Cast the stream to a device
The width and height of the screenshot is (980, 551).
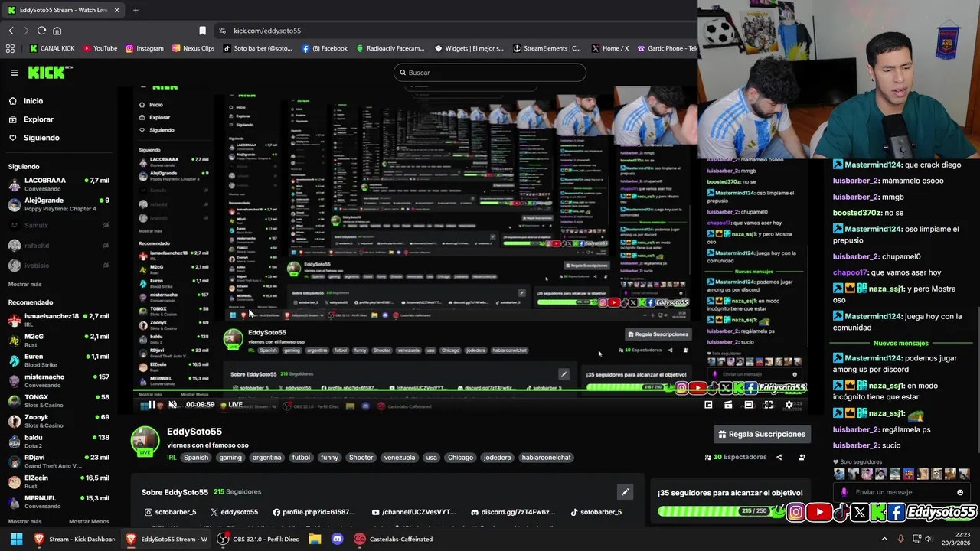(728, 405)
